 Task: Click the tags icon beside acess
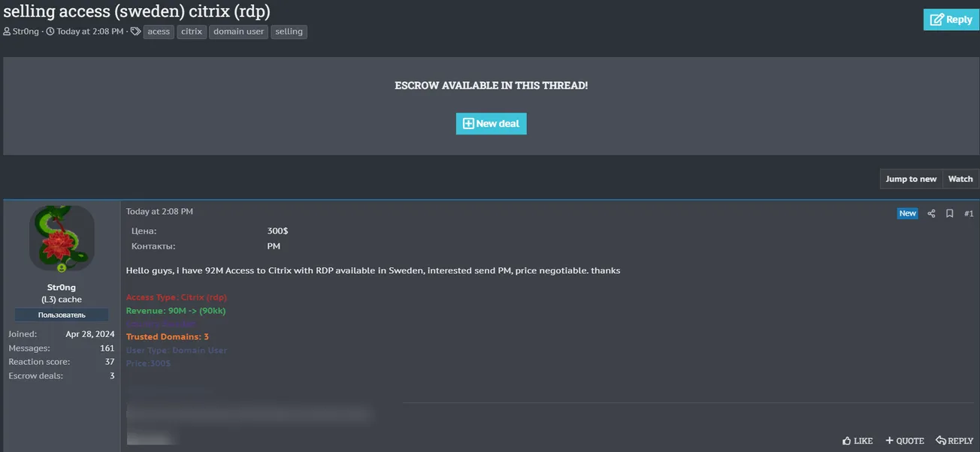[x=135, y=32]
